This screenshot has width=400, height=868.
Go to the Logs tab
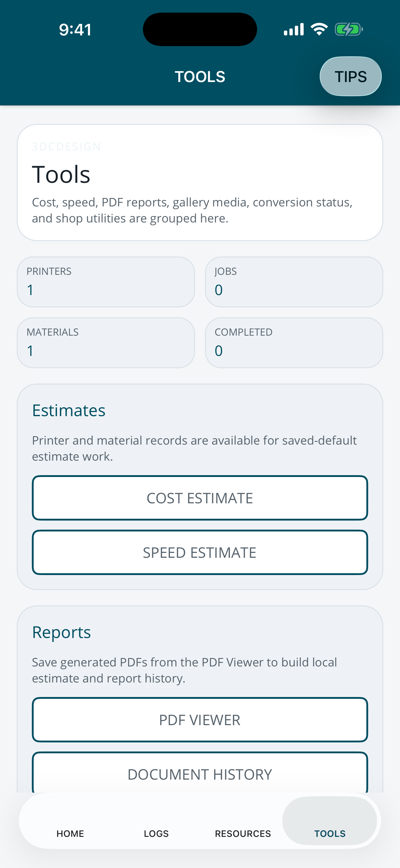pos(156,833)
